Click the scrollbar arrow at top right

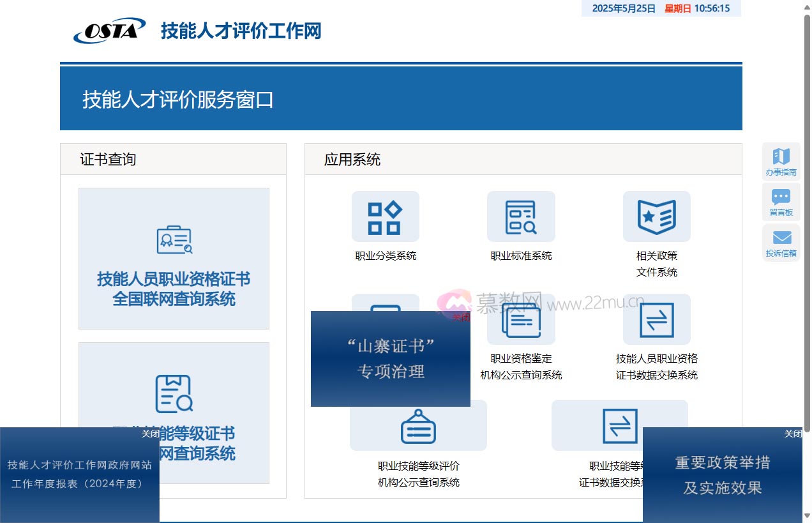pos(806,6)
